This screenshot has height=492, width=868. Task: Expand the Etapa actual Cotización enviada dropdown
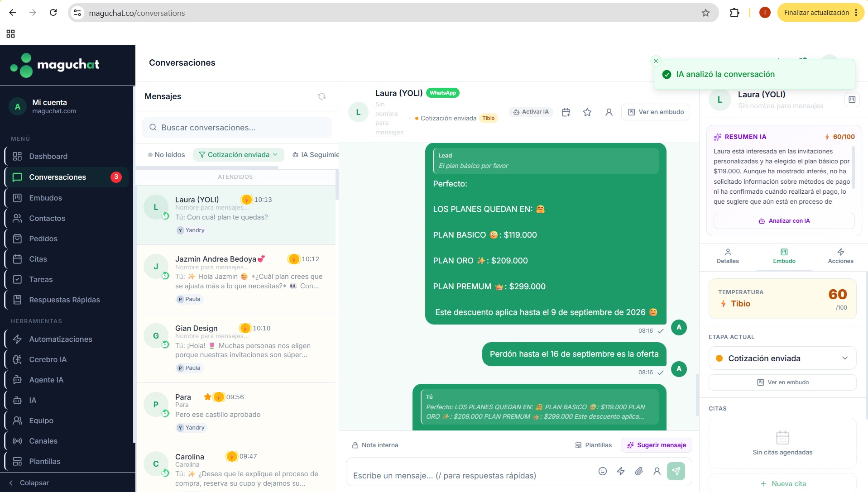click(x=782, y=358)
